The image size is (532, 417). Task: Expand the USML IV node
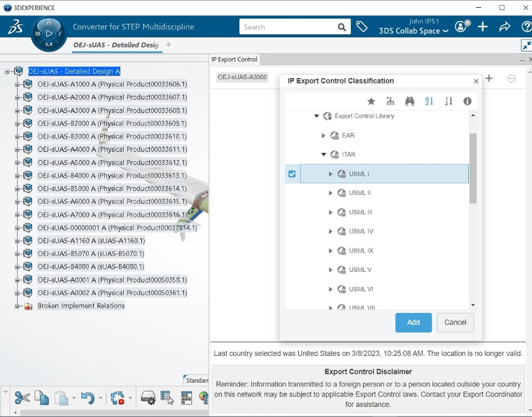pos(330,231)
